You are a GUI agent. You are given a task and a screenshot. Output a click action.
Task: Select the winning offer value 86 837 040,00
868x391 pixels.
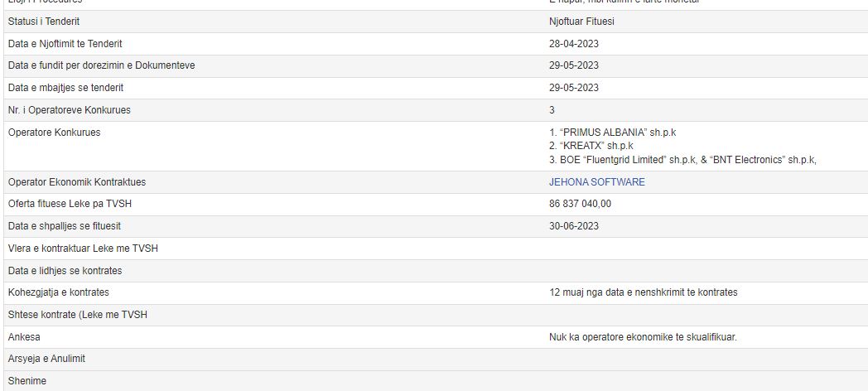pos(580,204)
